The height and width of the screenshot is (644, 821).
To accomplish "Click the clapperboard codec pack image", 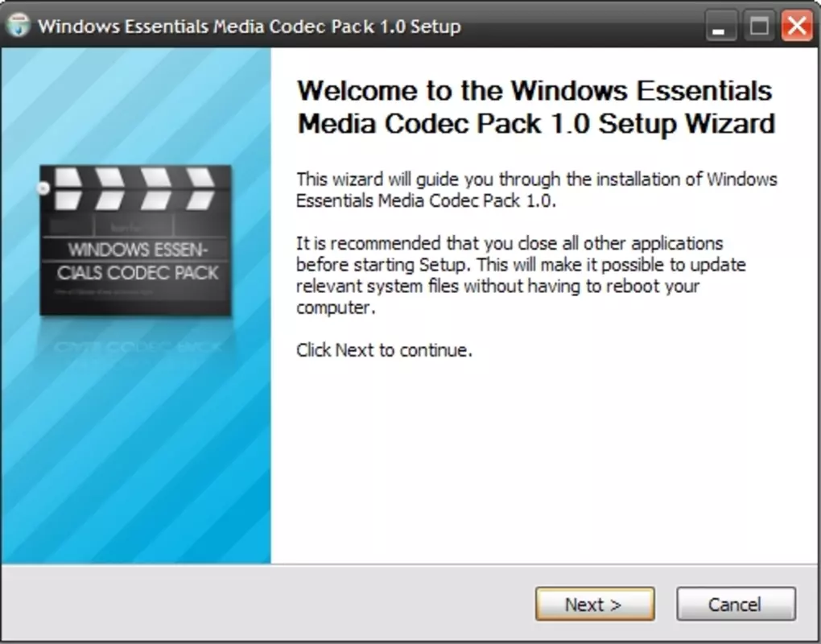I will [135, 241].
